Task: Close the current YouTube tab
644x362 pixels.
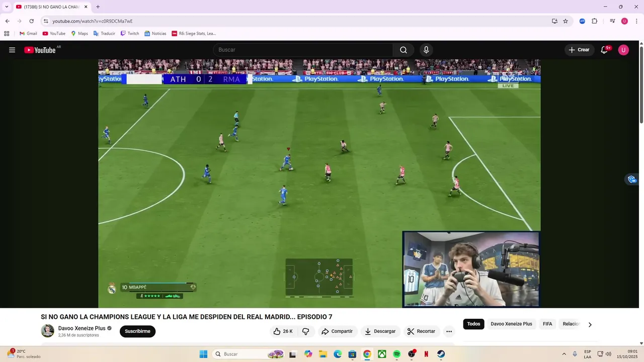Action: point(86,7)
